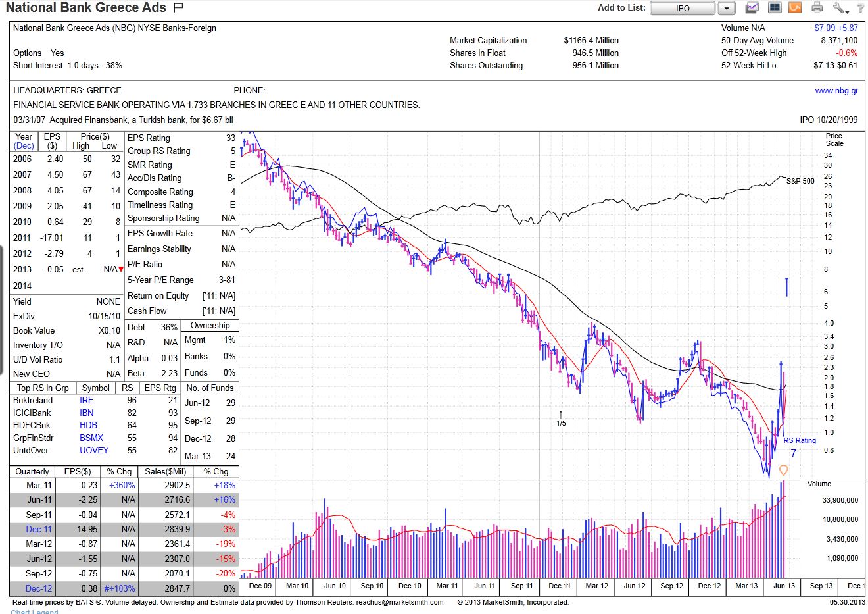Click the IPO 10/20/1999 date text
Image resolution: width=868 pixels, height=614 pixels.
coord(829,120)
